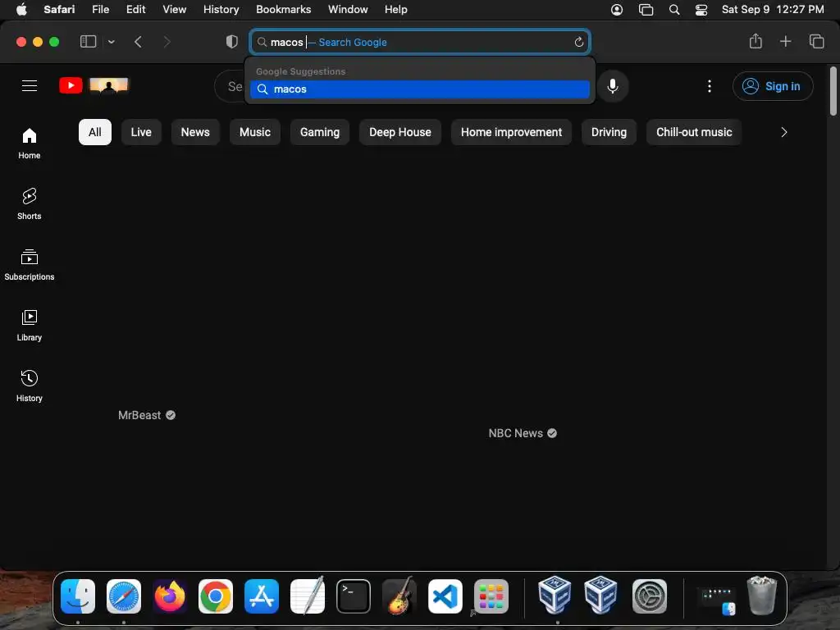Open the Stage Manager window icon in menu bar
This screenshot has width=840, height=630.
(x=646, y=10)
